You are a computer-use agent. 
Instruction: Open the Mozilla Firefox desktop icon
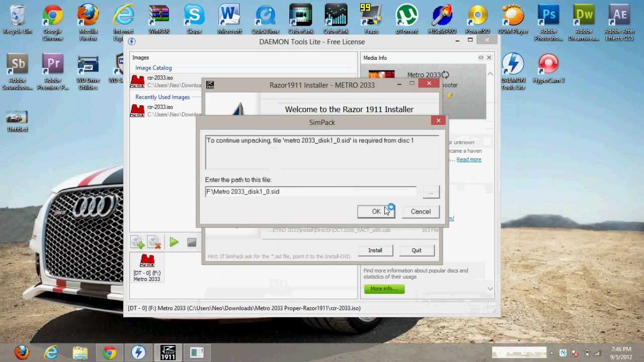click(x=88, y=23)
